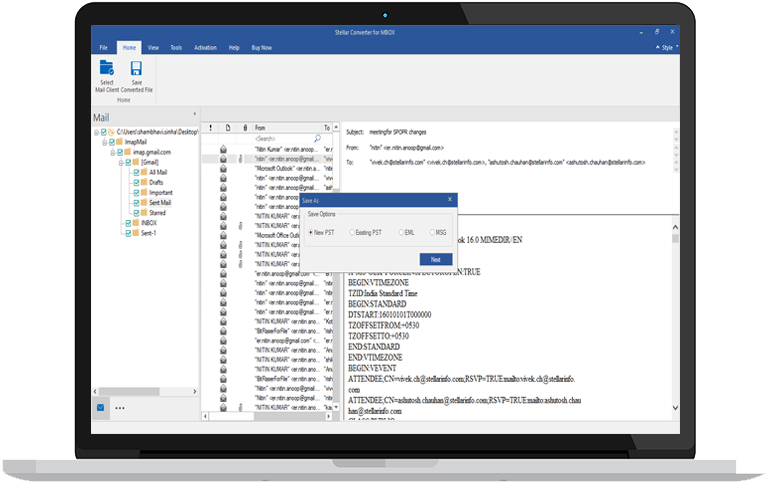Viewport: 772px width, 488px height.
Task: Select the MSG radio button
Action: (x=431, y=232)
